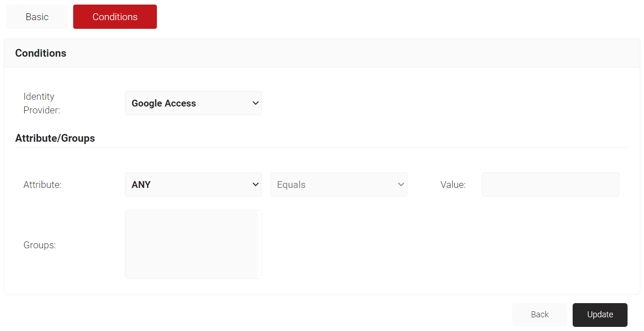The width and height of the screenshot is (644, 331).
Task: Click the black Update button
Action: [600, 315]
